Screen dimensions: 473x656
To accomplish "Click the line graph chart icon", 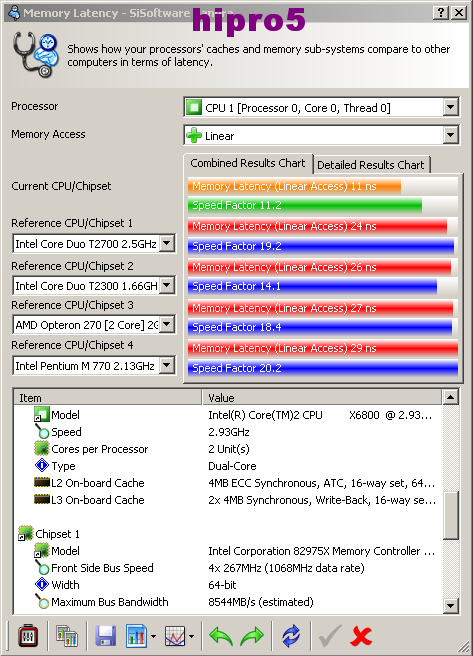I will (x=175, y=636).
